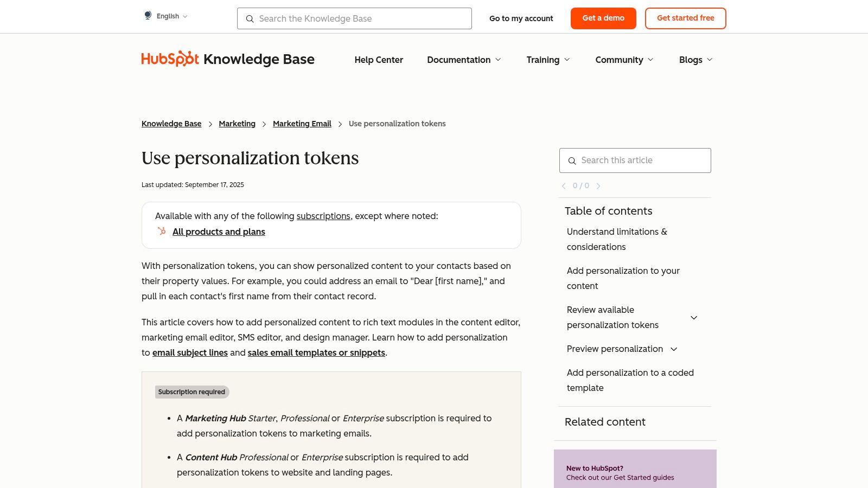Click the Get started free button

point(685,18)
